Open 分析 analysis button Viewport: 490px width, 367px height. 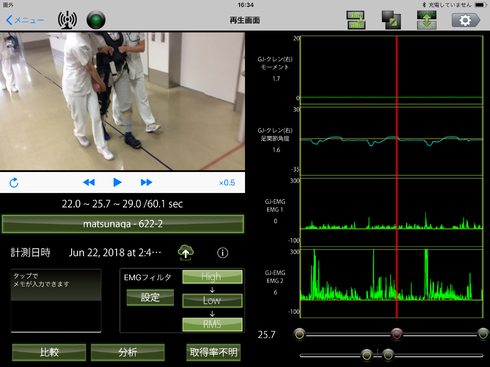click(x=128, y=352)
